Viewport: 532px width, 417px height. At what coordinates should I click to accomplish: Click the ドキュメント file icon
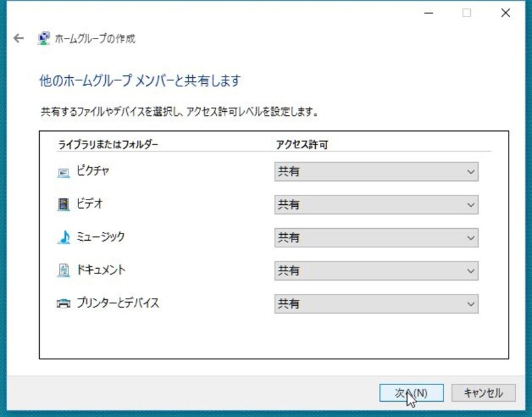coord(63,271)
